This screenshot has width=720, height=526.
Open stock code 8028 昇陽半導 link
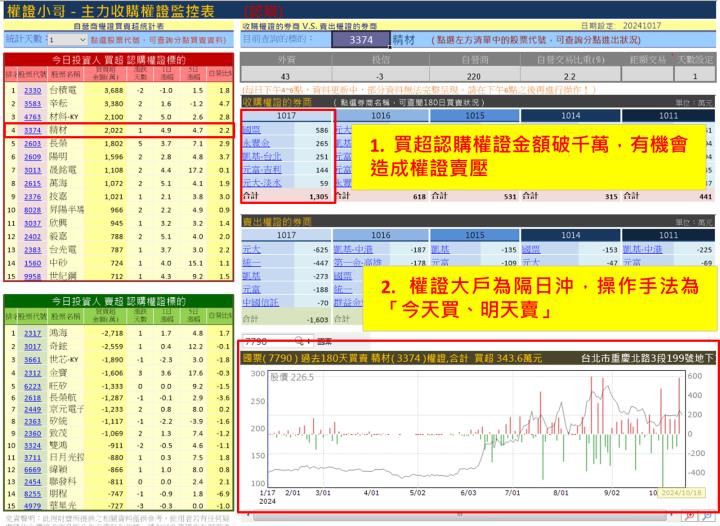click(33, 210)
